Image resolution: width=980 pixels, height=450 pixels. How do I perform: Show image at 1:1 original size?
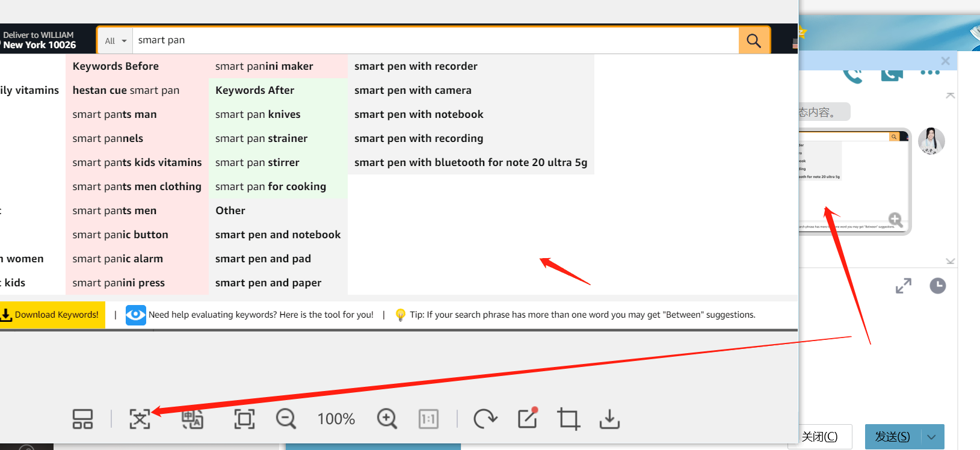coord(428,419)
